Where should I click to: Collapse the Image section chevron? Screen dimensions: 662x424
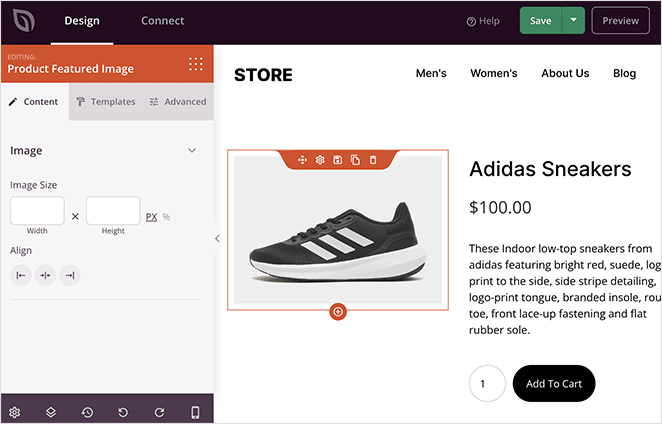click(x=192, y=150)
